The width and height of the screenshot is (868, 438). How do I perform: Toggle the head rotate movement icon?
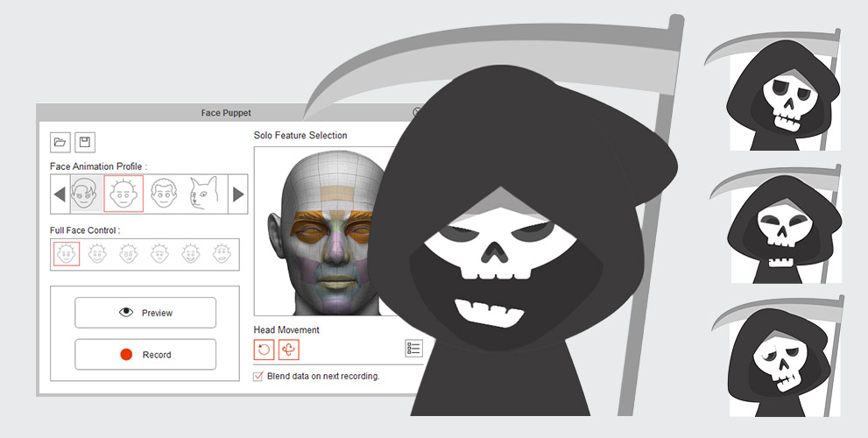pos(264,349)
